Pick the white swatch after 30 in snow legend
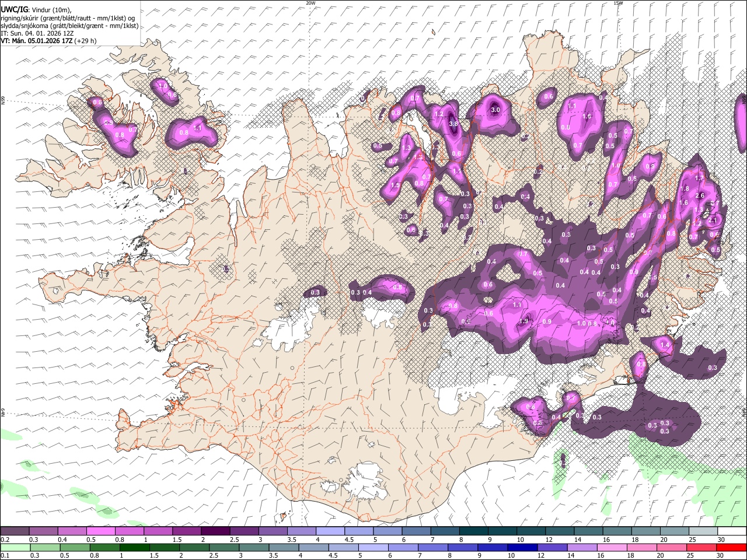747x560 pixels. [731, 531]
